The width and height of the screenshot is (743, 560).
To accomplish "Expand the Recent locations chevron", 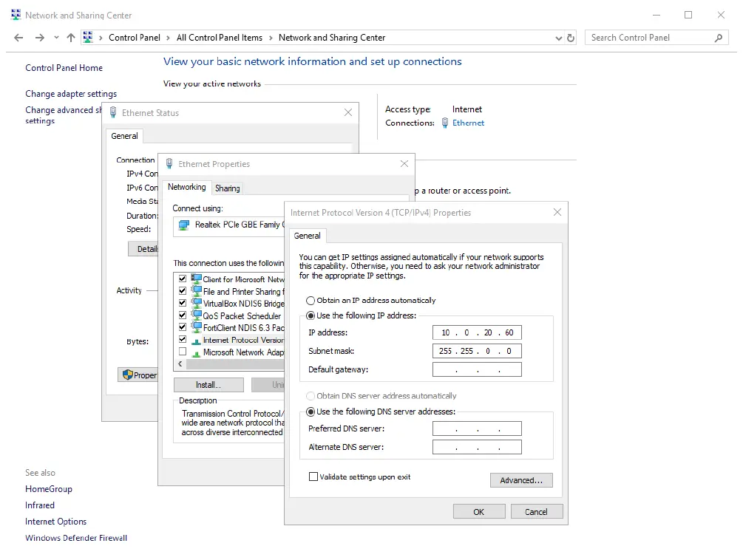I will pyautogui.click(x=56, y=38).
